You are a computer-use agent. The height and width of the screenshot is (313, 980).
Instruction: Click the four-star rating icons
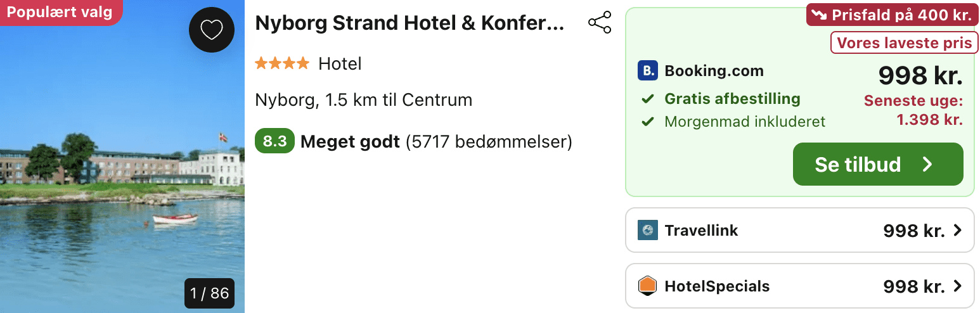tap(282, 63)
